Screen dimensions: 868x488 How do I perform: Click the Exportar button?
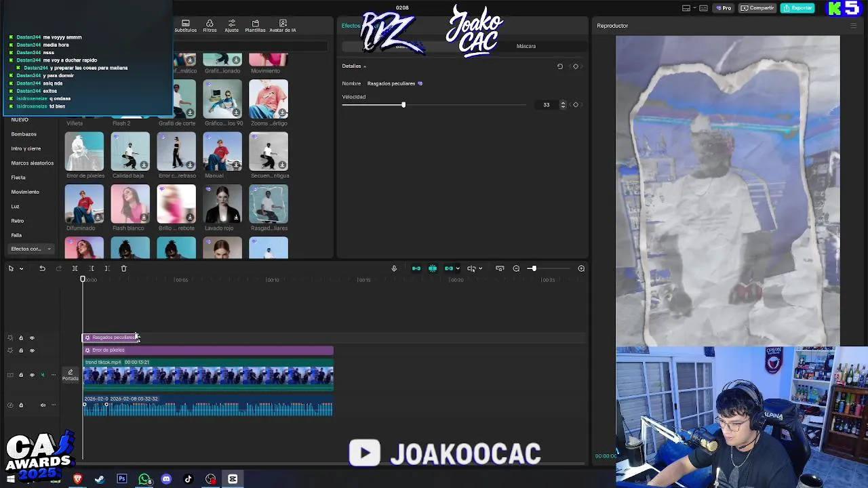coord(797,8)
